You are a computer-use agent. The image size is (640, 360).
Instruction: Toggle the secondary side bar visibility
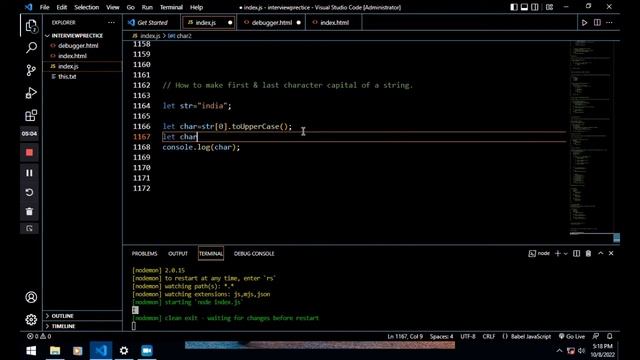coord(535,7)
